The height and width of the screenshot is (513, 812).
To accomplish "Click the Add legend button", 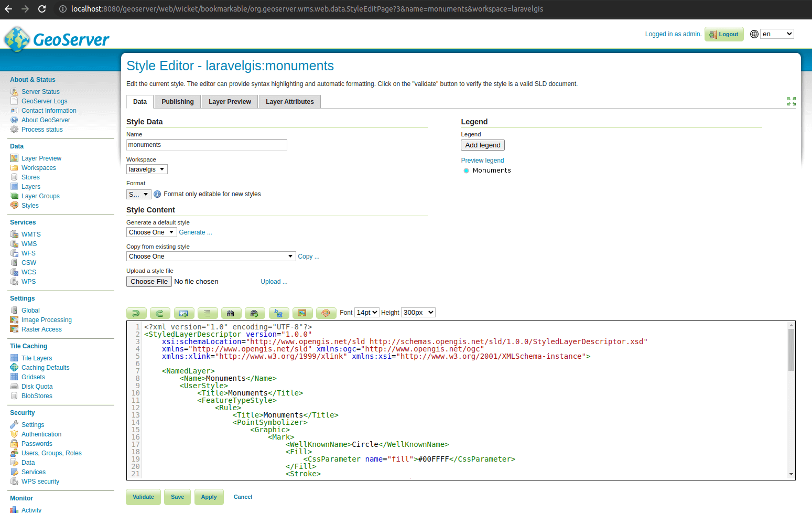I will click(x=483, y=145).
